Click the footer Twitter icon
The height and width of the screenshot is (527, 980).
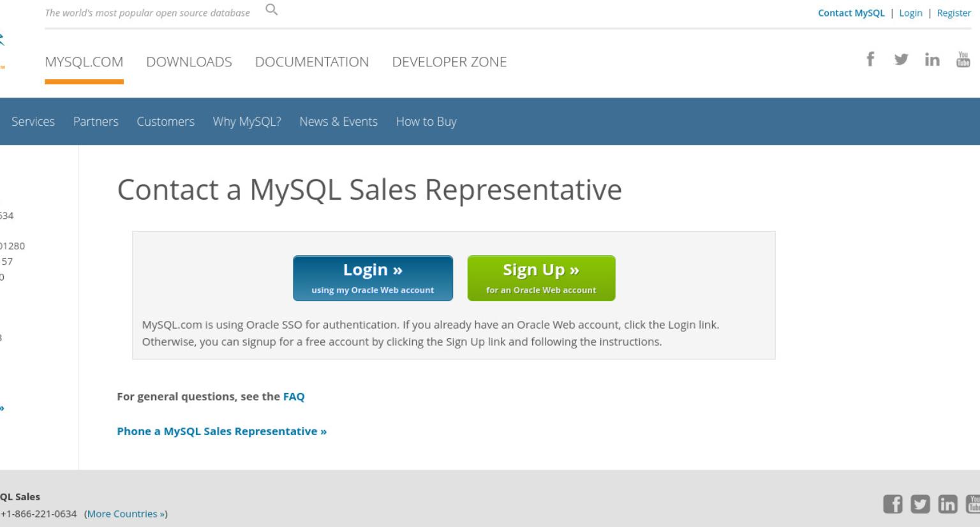coord(921,504)
